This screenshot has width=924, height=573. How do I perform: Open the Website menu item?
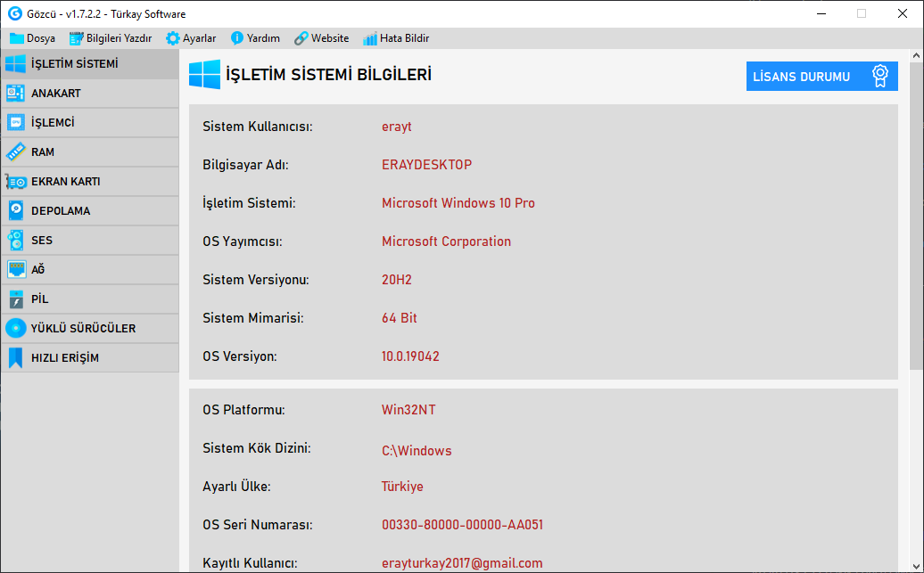click(x=322, y=38)
